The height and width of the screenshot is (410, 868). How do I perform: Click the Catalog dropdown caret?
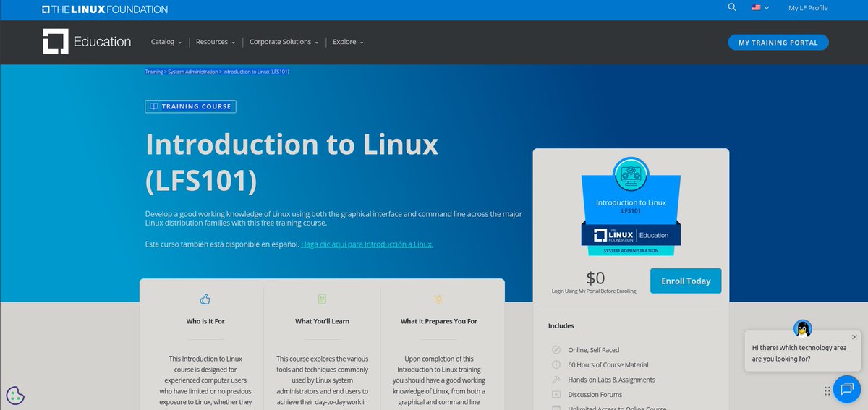[179, 43]
